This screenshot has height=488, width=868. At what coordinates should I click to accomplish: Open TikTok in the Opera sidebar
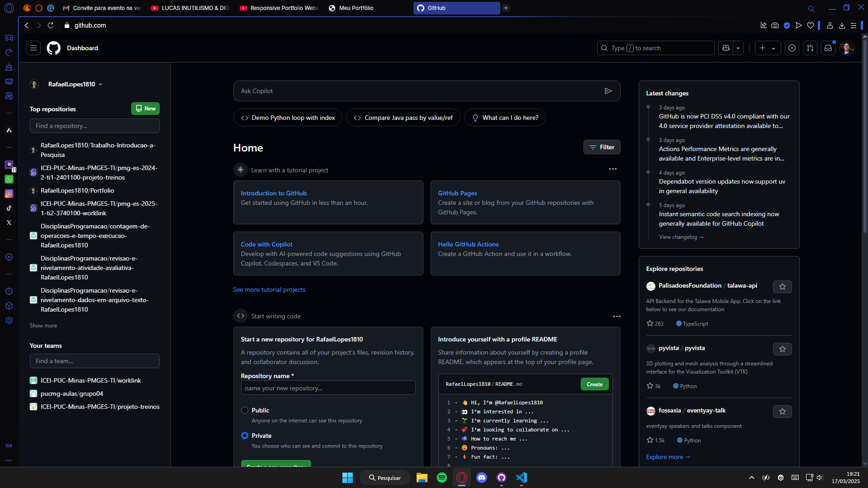(9, 208)
